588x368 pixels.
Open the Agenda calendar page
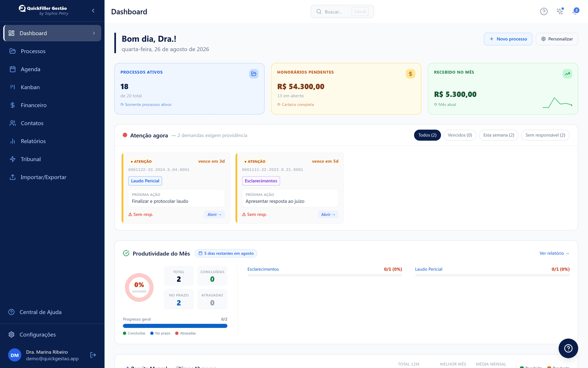(52, 69)
